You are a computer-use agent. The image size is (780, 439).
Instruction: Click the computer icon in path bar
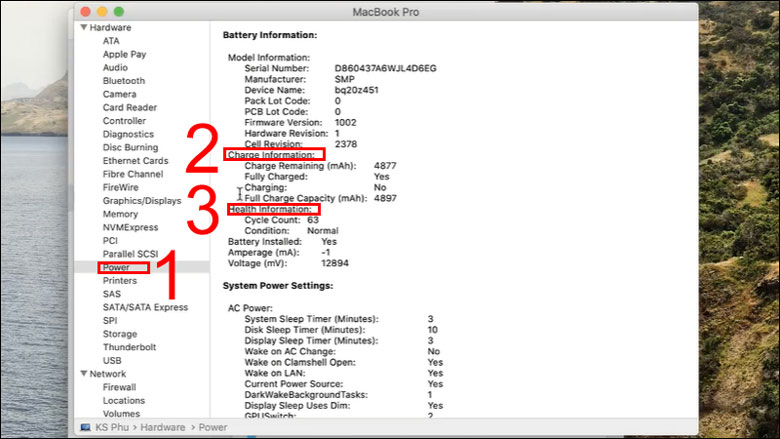[86, 427]
